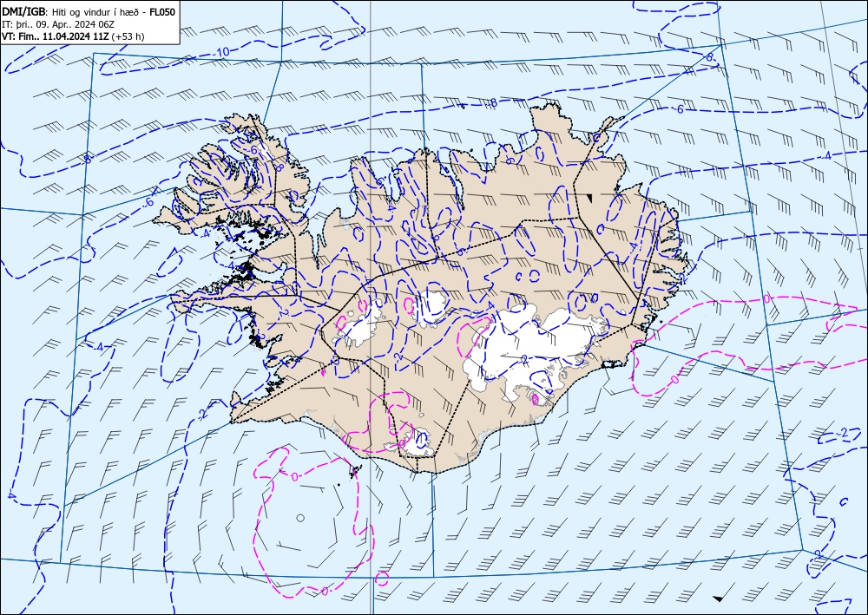Click the calm-wind circle inside the southern 0° contour
The width and height of the screenshot is (868, 615).
point(300,518)
